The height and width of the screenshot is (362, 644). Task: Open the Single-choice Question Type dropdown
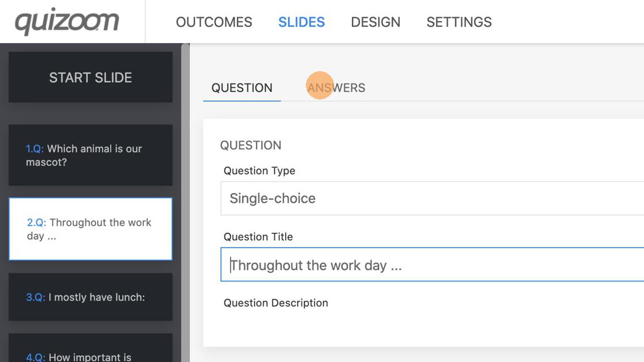[x=431, y=198]
